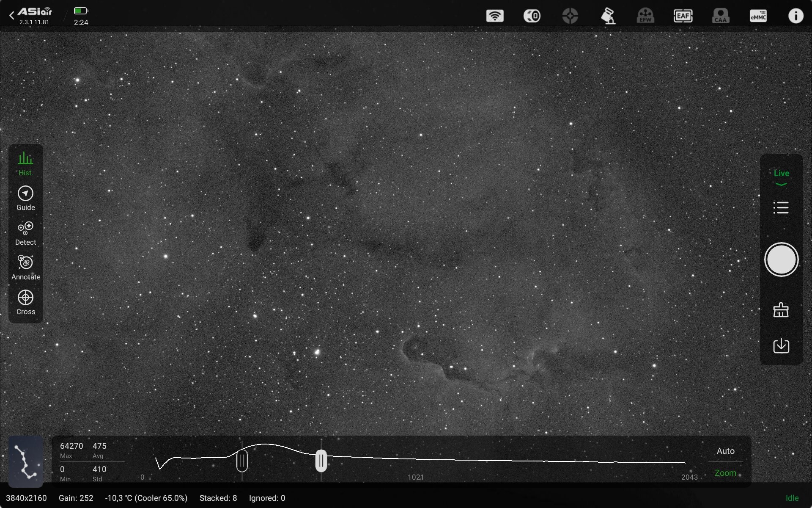
Task: Open eMMC storage settings
Action: pyautogui.click(x=758, y=16)
